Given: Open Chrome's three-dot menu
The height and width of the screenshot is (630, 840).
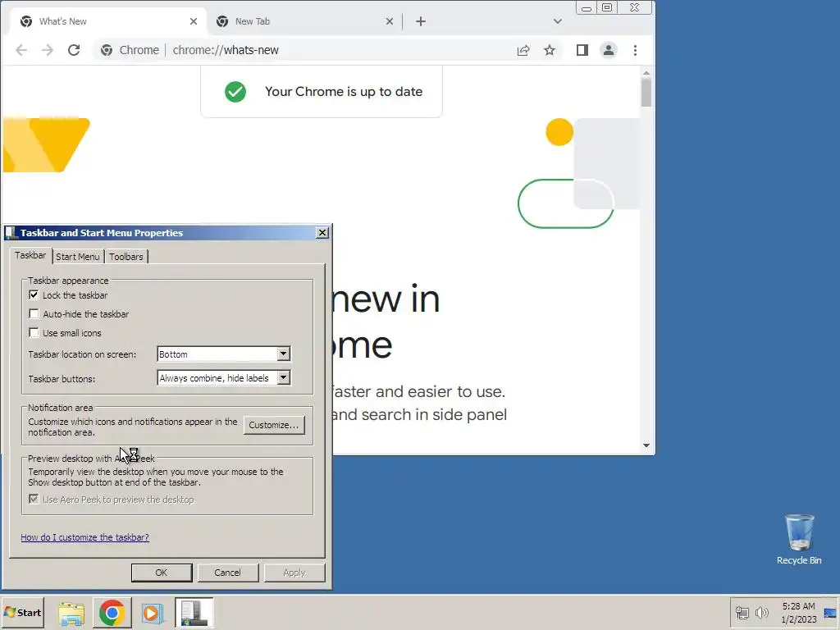Looking at the screenshot, I should (636, 50).
